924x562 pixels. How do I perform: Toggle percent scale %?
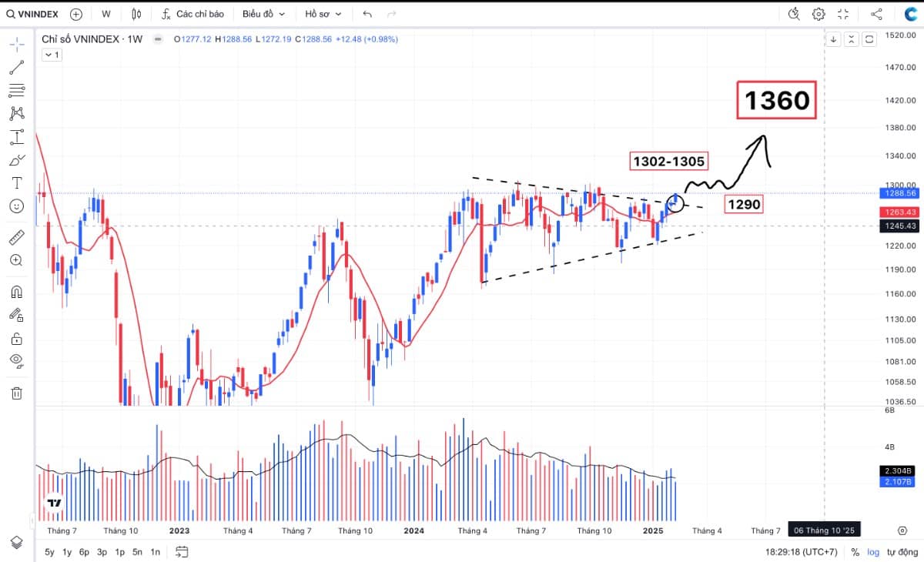point(855,552)
